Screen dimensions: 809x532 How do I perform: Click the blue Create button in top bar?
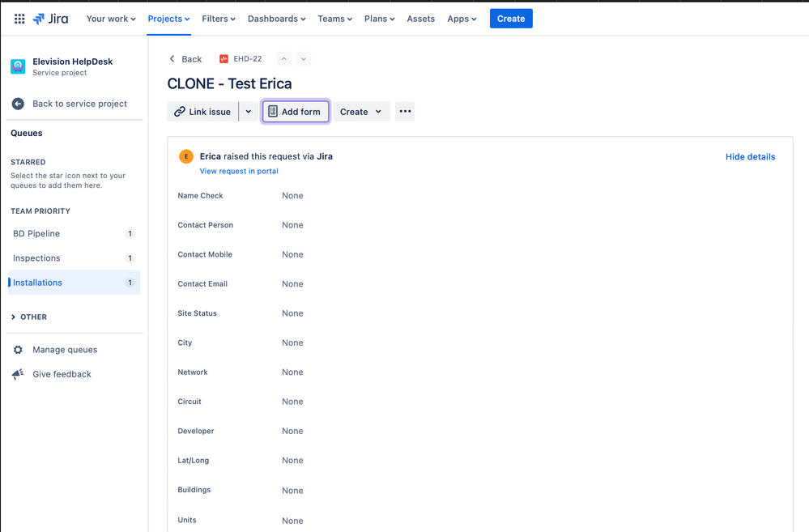point(511,19)
